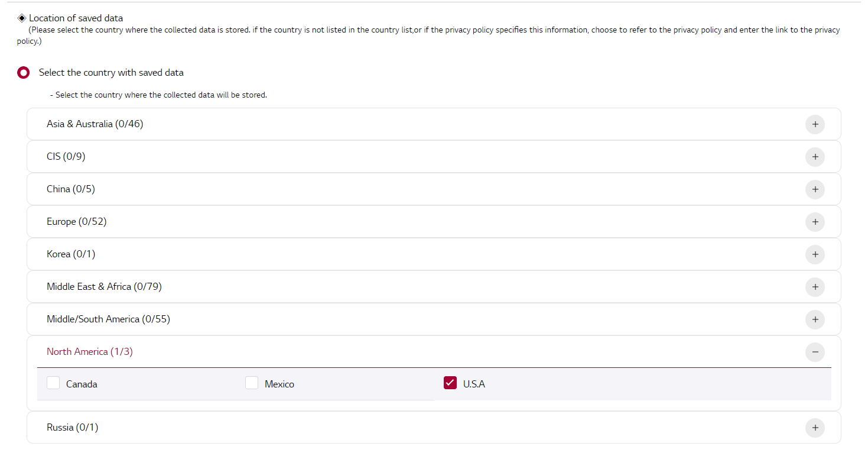Collapse North America with the minus icon
Viewport: 868px width, 459px height.
[x=815, y=352]
